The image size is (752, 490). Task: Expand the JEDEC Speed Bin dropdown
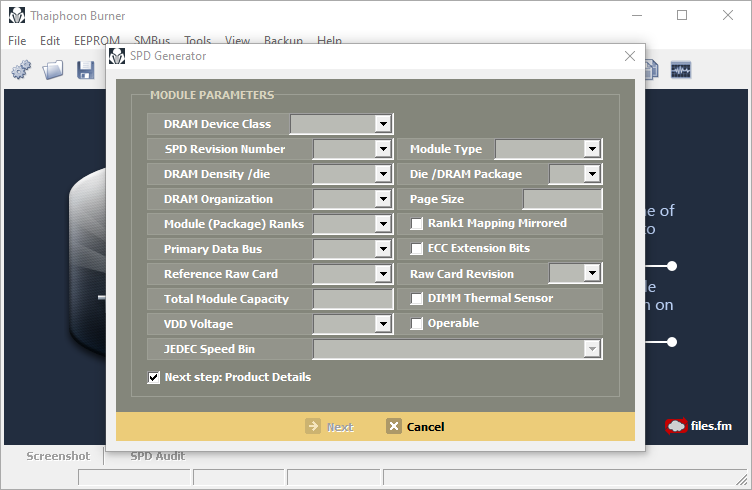pyautogui.click(x=592, y=349)
